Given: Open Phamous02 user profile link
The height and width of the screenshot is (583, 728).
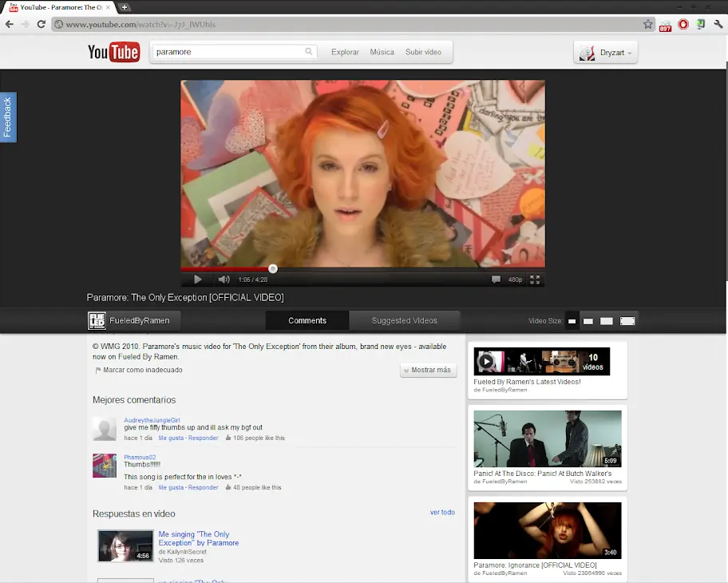Looking at the screenshot, I should click(x=140, y=457).
